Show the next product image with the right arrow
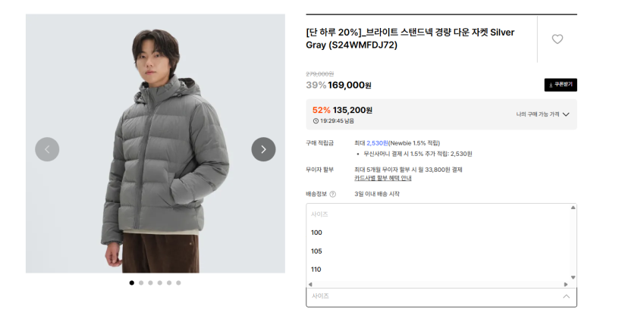The height and width of the screenshot is (309, 644). click(263, 149)
